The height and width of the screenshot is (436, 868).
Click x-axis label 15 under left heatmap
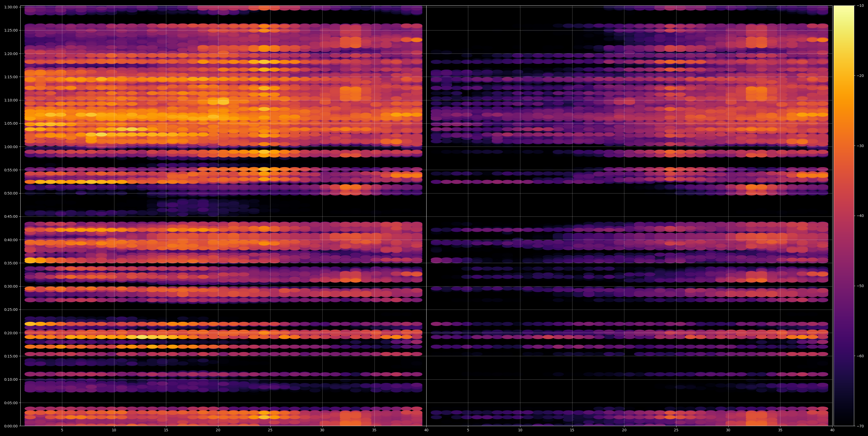pyautogui.click(x=166, y=430)
